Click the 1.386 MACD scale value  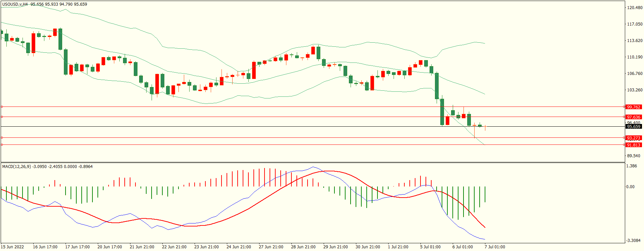pyautogui.click(x=632, y=166)
